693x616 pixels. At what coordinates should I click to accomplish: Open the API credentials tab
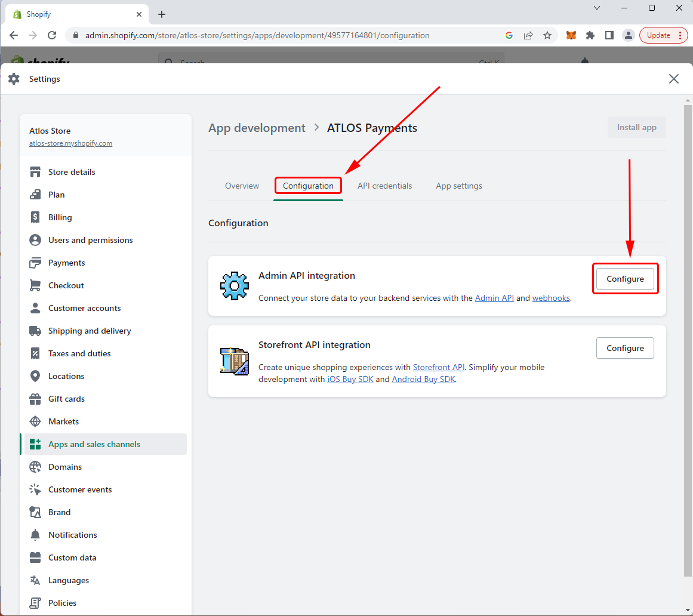click(x=384, y=186)
